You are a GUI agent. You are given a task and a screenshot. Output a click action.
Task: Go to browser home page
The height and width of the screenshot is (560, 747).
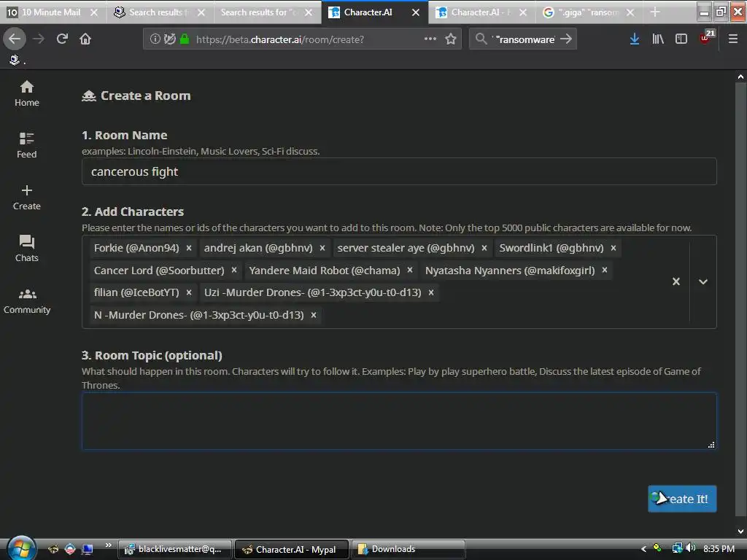85,39
